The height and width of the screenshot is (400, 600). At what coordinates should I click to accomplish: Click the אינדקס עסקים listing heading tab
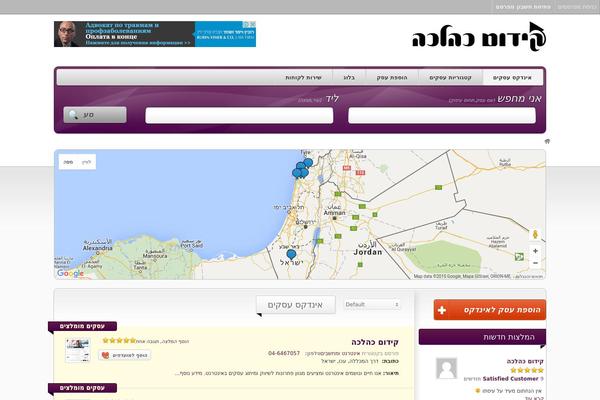[295, 305]
